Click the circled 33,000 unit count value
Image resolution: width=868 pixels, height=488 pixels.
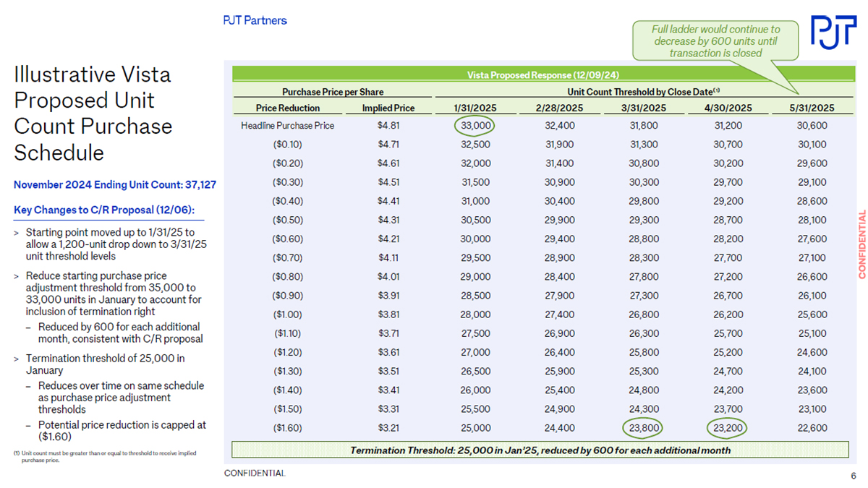tap(476, 126)
